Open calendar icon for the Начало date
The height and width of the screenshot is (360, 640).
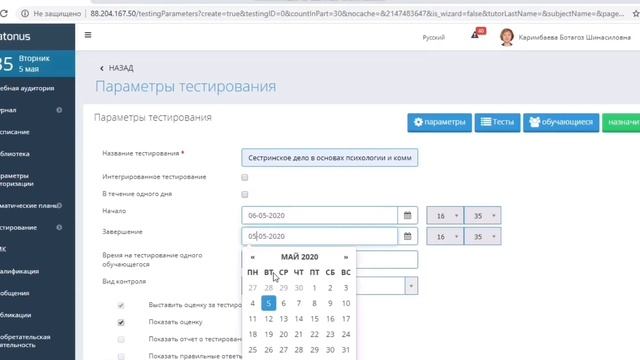point(407,216)
